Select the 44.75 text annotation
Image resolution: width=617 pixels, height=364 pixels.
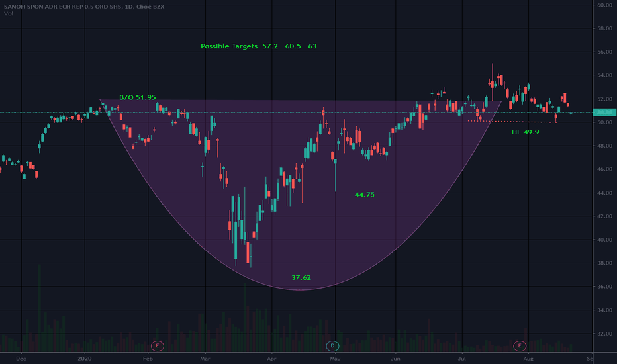pos(364,195)
